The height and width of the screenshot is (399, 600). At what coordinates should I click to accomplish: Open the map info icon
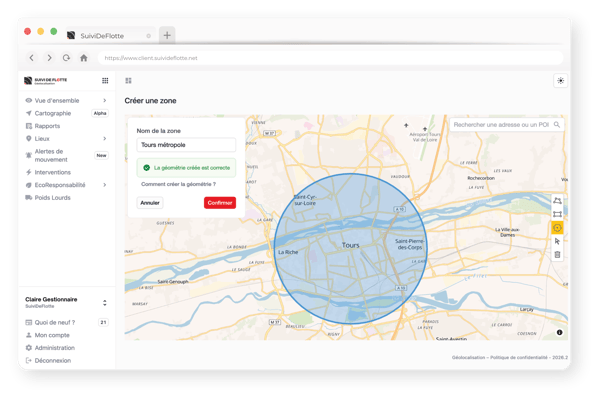coord(559,332)
